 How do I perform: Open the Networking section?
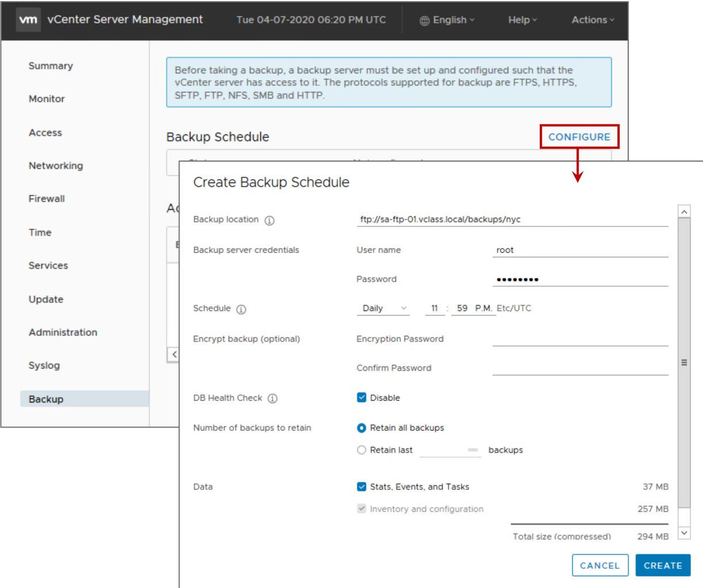coord(56,166)
